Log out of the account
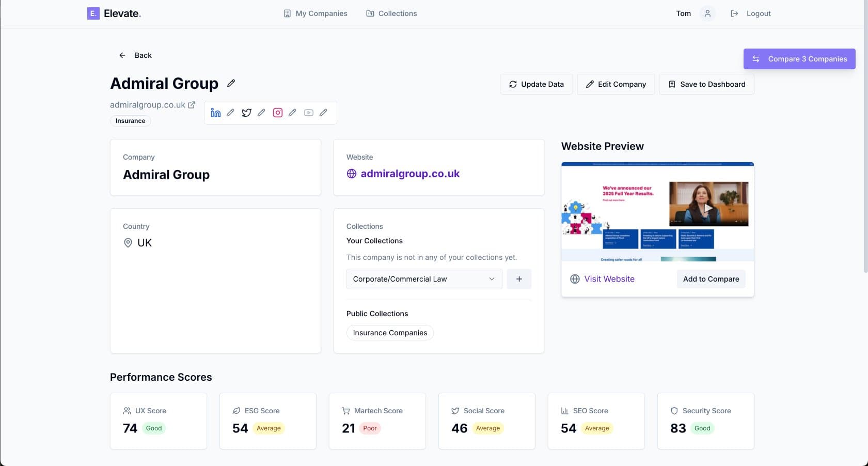The width and height of the screenshot is (868, 466). (x=751, y=13)
